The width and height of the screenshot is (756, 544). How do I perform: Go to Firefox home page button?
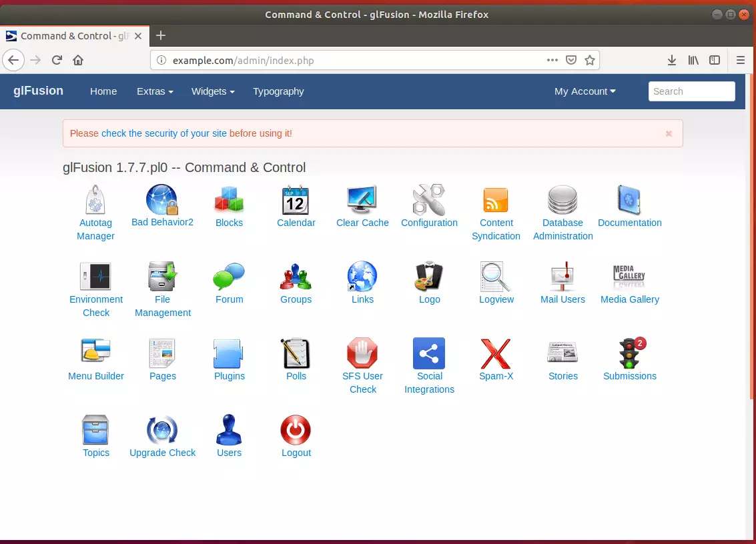78,60
